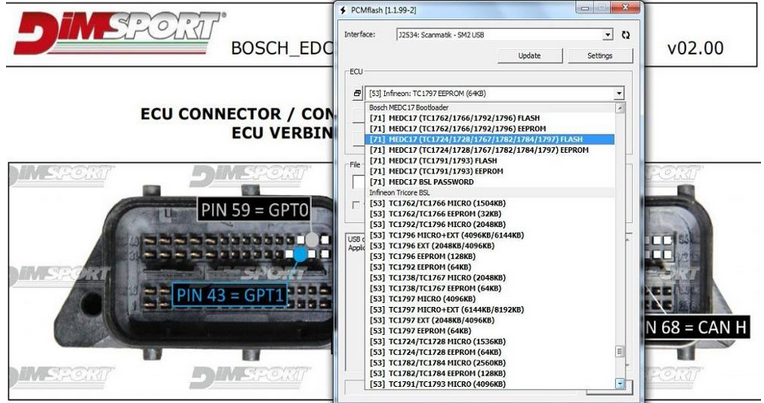Image resolution: width=764 pixels, height=403 pixels.
Task: Click the ECU wiring diagram icon
Action: (357, 93)
